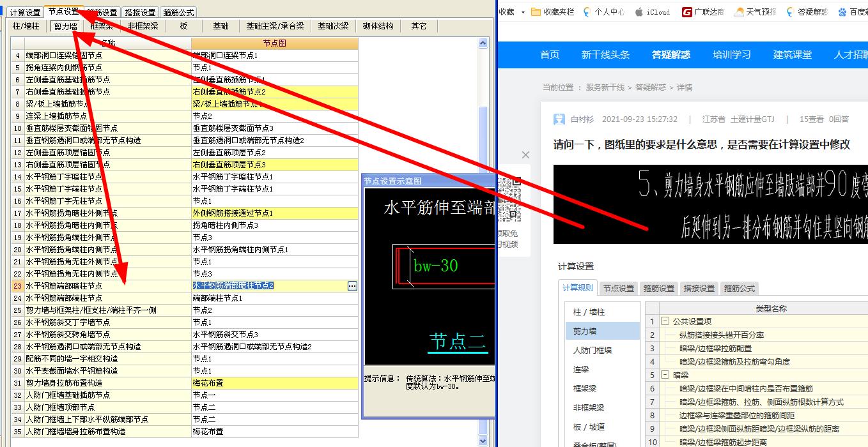Screen dimensions: 868x447
Task: Switch to the 箍筋公式 tab in left window
Action: [x=178, y=12]
